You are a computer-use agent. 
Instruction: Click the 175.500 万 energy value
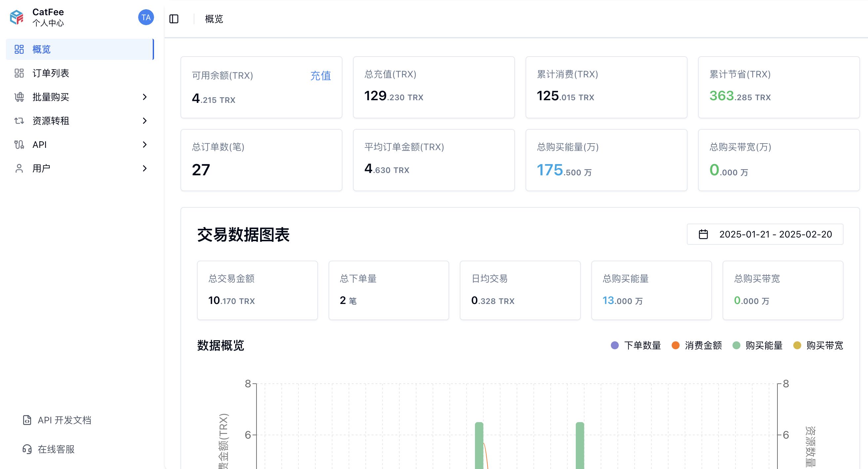[x=564, y=170]
